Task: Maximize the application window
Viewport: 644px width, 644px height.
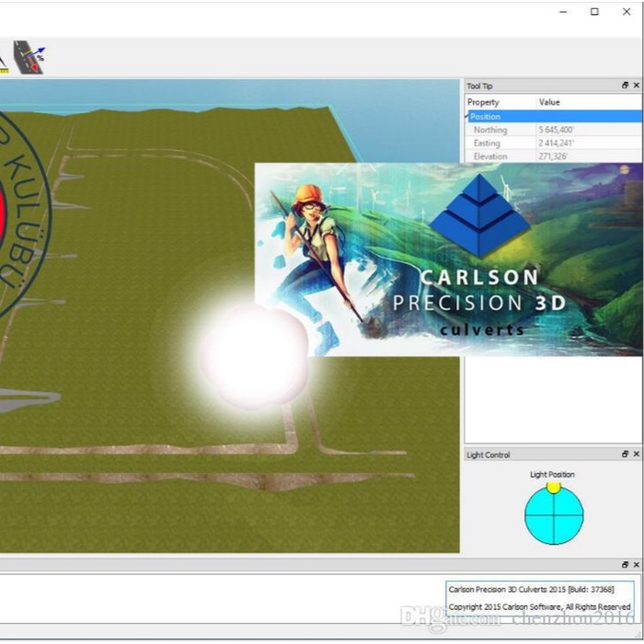Action: click(594, 12)
